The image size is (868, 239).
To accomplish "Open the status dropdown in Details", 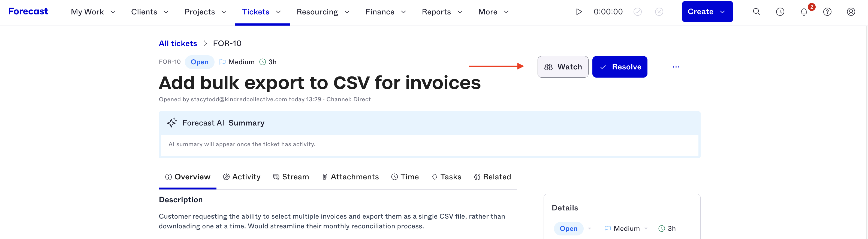I will coord(572,229).
